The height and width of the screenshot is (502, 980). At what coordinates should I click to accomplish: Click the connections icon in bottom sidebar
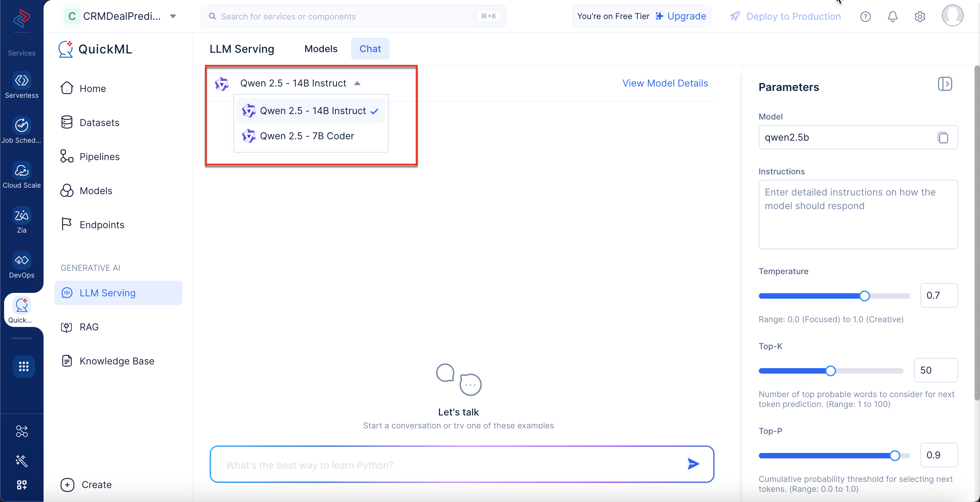[22, 431]
